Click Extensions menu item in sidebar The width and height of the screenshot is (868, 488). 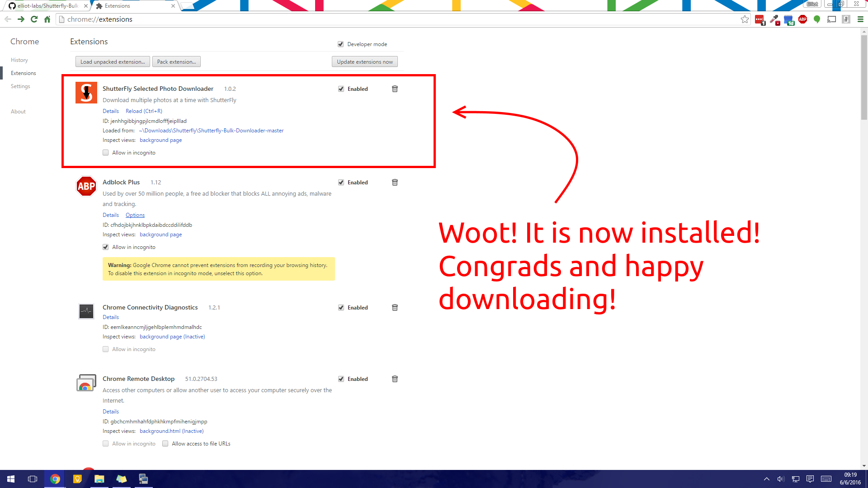[23, 73]
